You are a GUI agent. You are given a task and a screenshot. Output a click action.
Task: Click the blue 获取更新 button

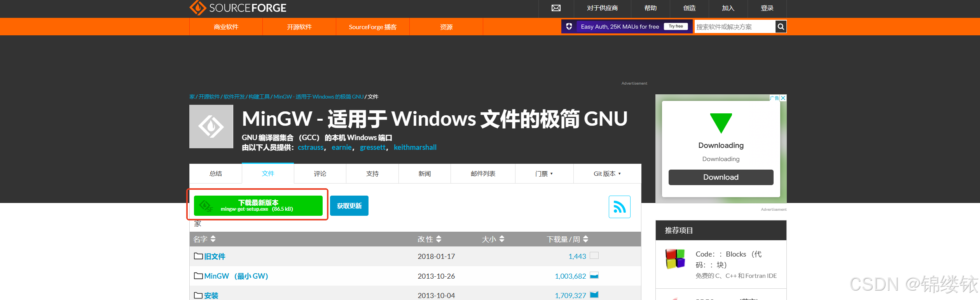(349, 206)
